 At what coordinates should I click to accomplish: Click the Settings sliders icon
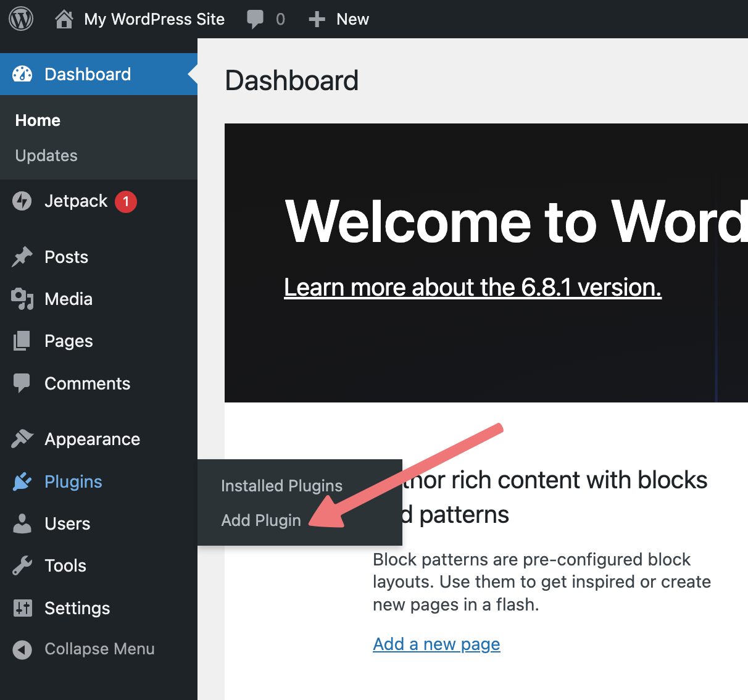(22, 608)
